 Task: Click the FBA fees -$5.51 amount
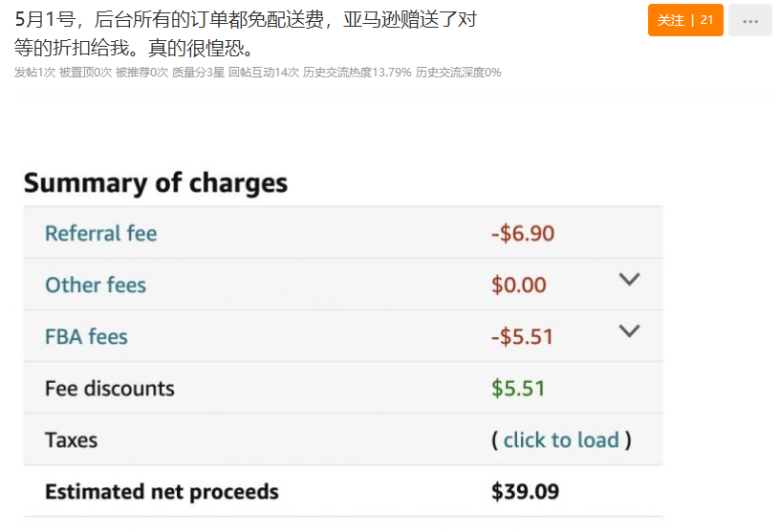522,336
